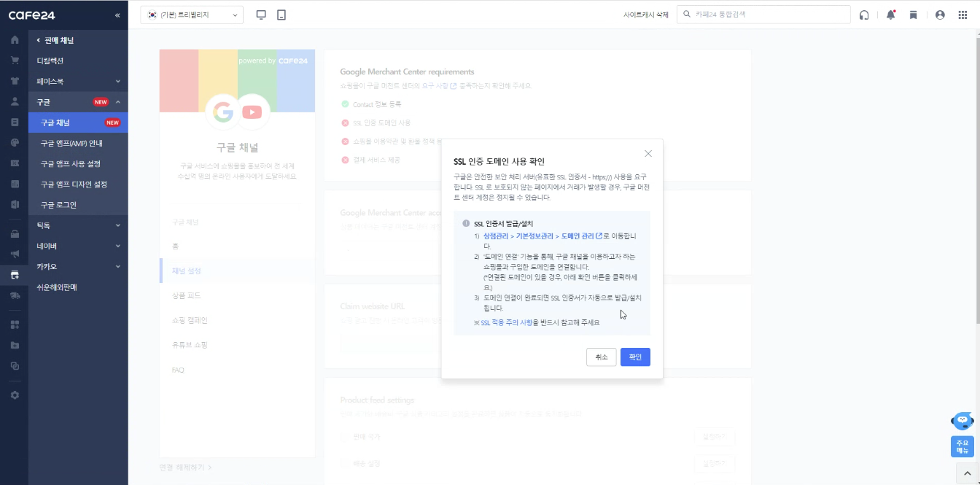Expand the 네이버 submenu
The image size is (980, 485).
tap(118, 246)
